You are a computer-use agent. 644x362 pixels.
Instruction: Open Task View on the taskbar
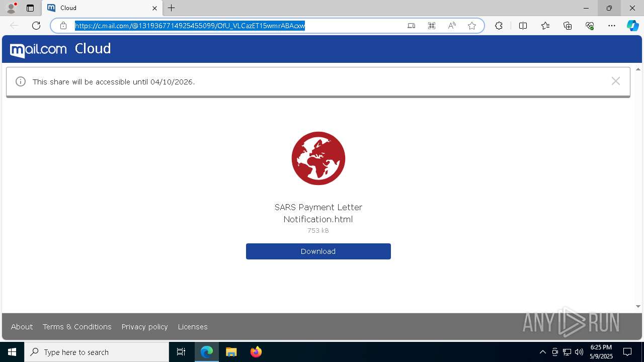tap(181, 352)
